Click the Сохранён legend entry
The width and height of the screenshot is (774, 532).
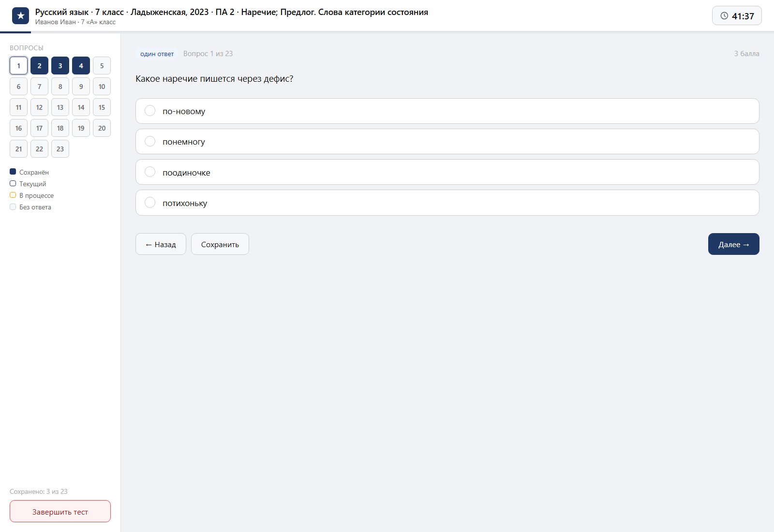[x=29, y=172]
